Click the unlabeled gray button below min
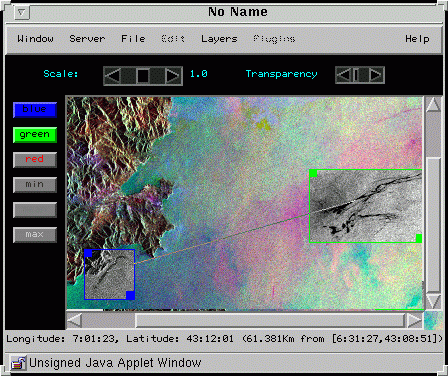Image resolution: width=448 pixels, height=376 pixels. pos(35,210)
